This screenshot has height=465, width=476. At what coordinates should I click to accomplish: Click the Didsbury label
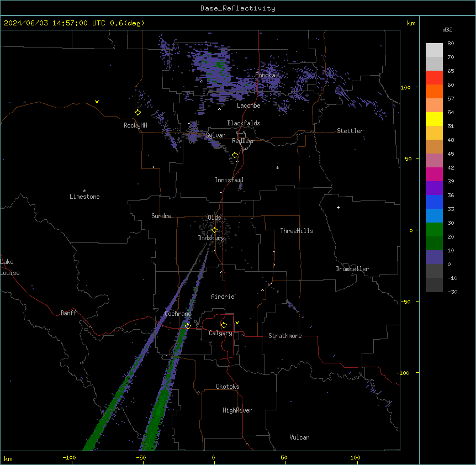point(211,238)
